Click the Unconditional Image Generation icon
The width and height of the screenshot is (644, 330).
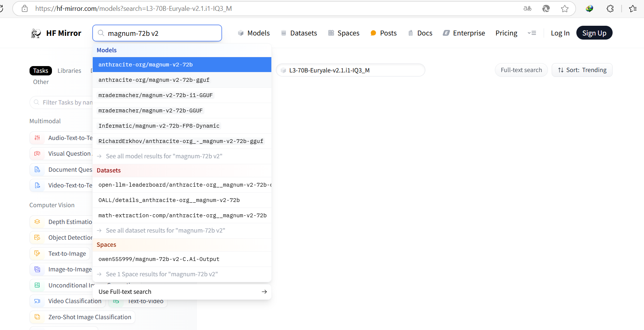(37, 285)
